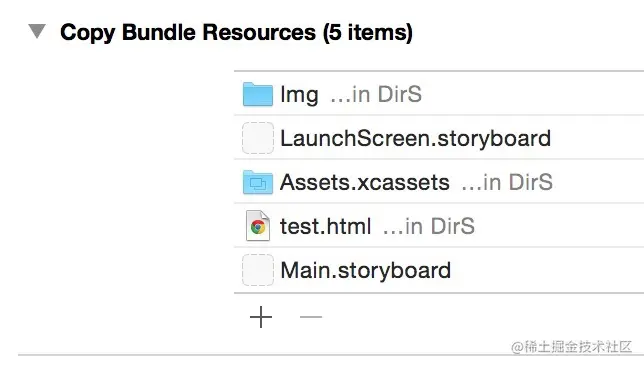The width and height of the screenshot is (644, 366).
Task: Click the "(5 items)" count in heading
Action: (x=367, y=32)
